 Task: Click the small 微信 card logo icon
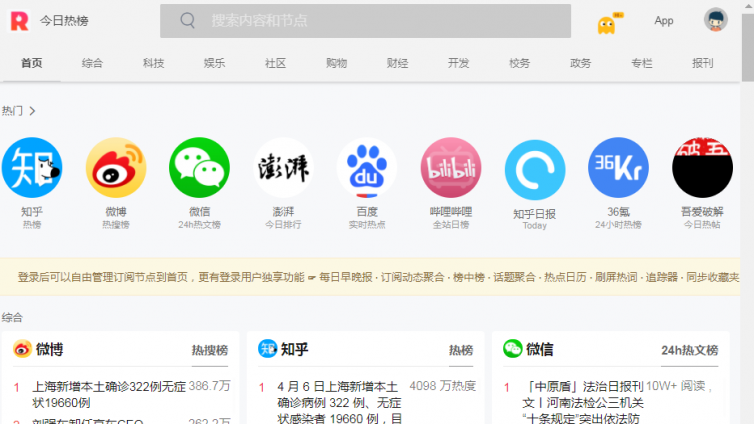click(513, 349)
